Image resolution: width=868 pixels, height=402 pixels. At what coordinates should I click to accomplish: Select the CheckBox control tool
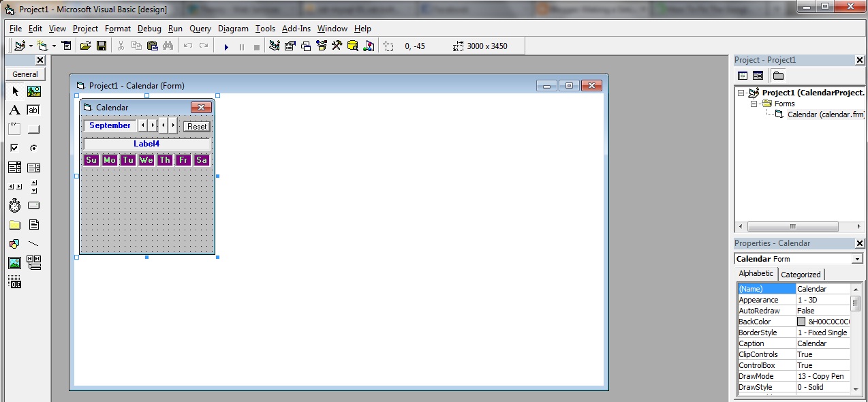[x=15, y=148]
